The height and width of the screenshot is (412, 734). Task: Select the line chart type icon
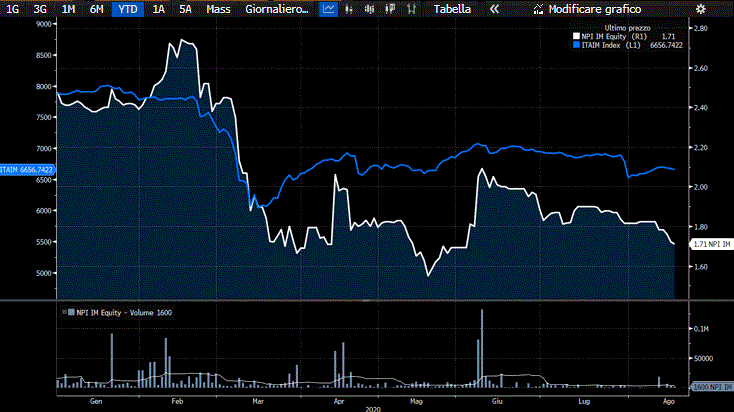click(329, 9)
